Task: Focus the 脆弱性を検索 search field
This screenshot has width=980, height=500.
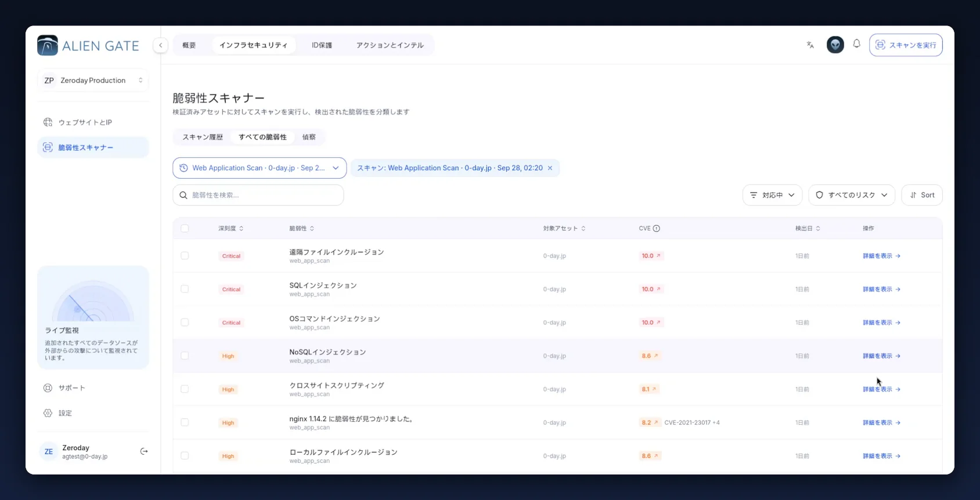Action: pyautogui.click(x=258, y=195)
